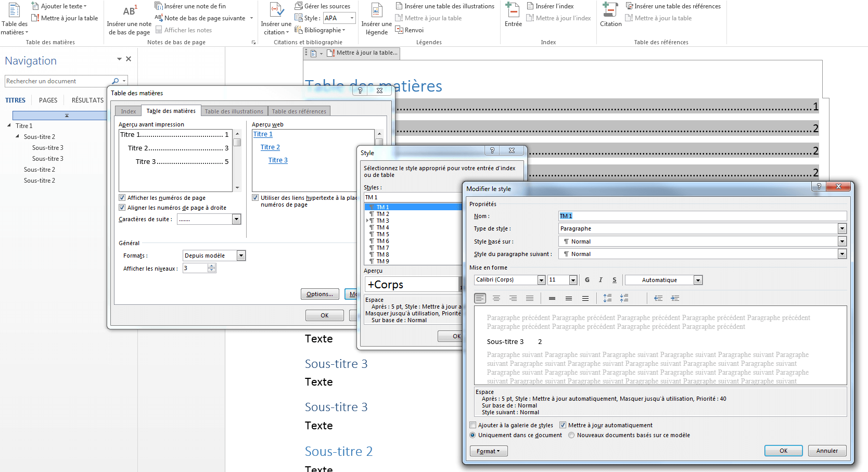Click the Renvoi cross-reference button

click(410, 30)
